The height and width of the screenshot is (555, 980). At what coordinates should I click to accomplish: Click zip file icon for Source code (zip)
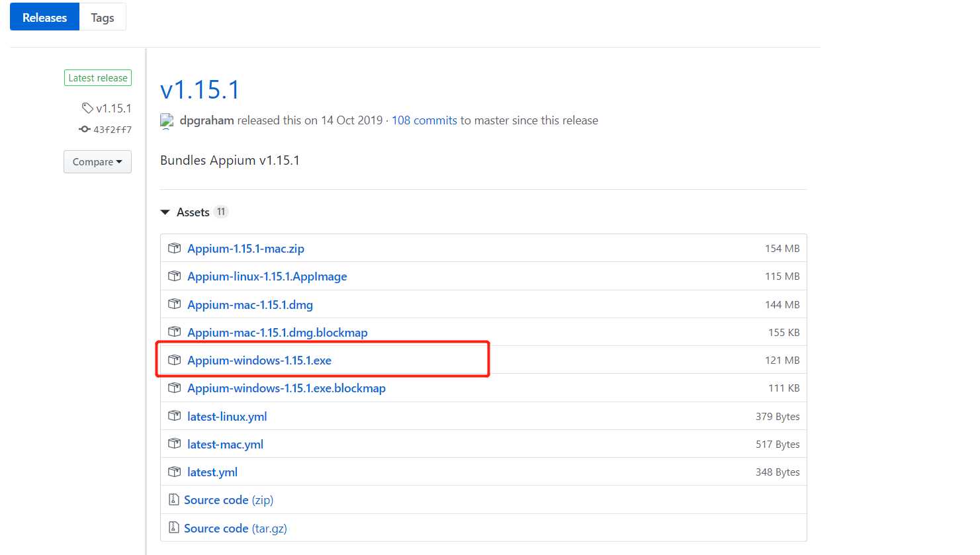tap(174, 499)
